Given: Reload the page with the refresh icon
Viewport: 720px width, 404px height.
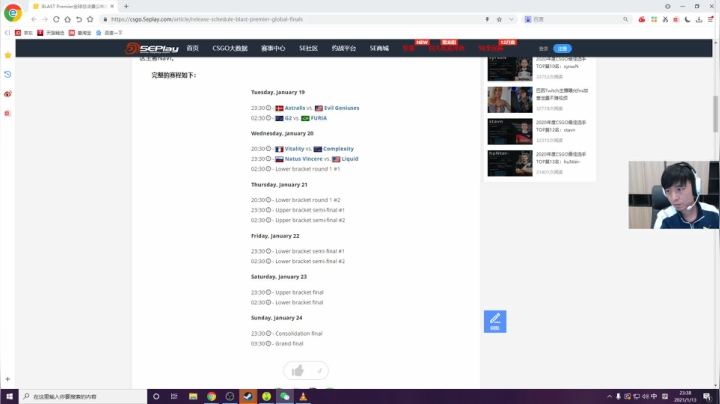Looking at the screenshot, I should point(56,19).
